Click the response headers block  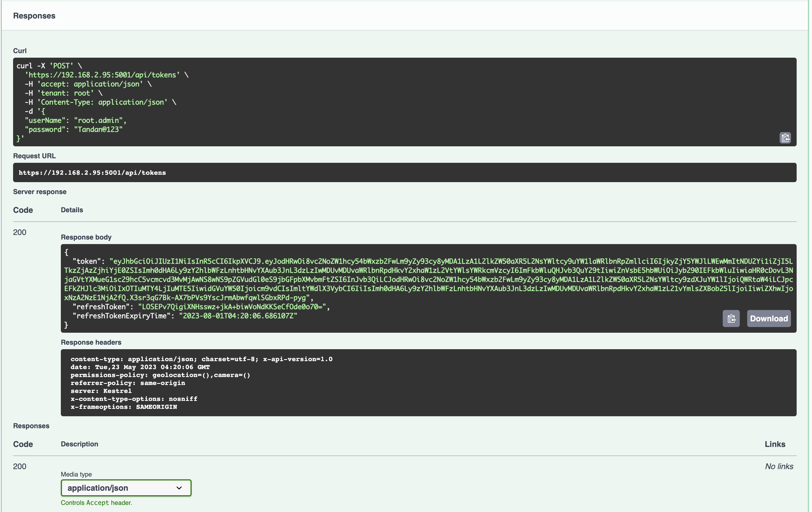click(x=428, y=382)
